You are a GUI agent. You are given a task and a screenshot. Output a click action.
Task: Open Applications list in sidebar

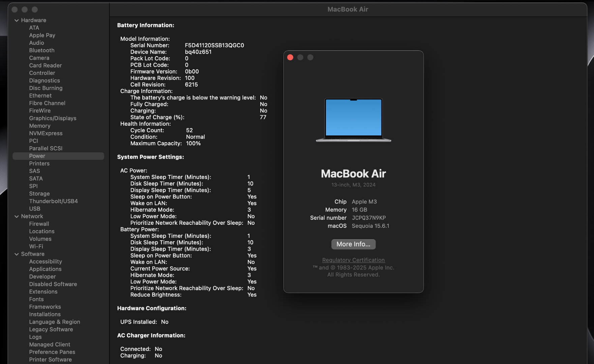click(46, 269)
